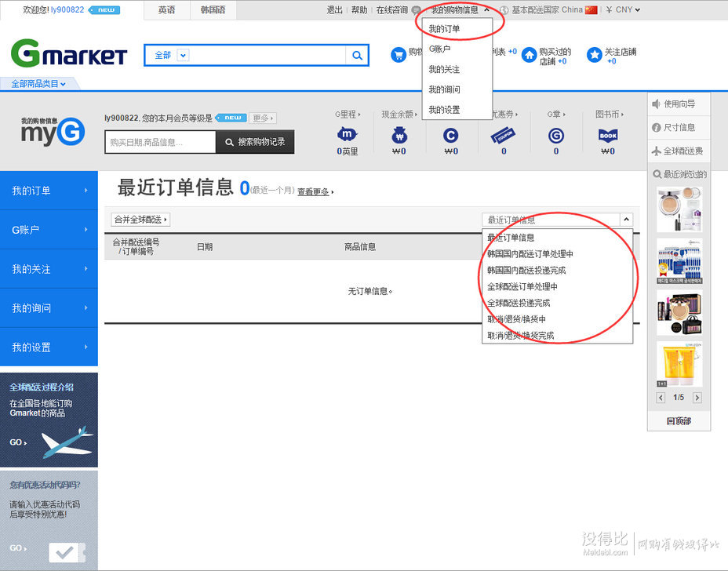Open the 帮助 help link
The image size is (728, 571).
[359, 9]
